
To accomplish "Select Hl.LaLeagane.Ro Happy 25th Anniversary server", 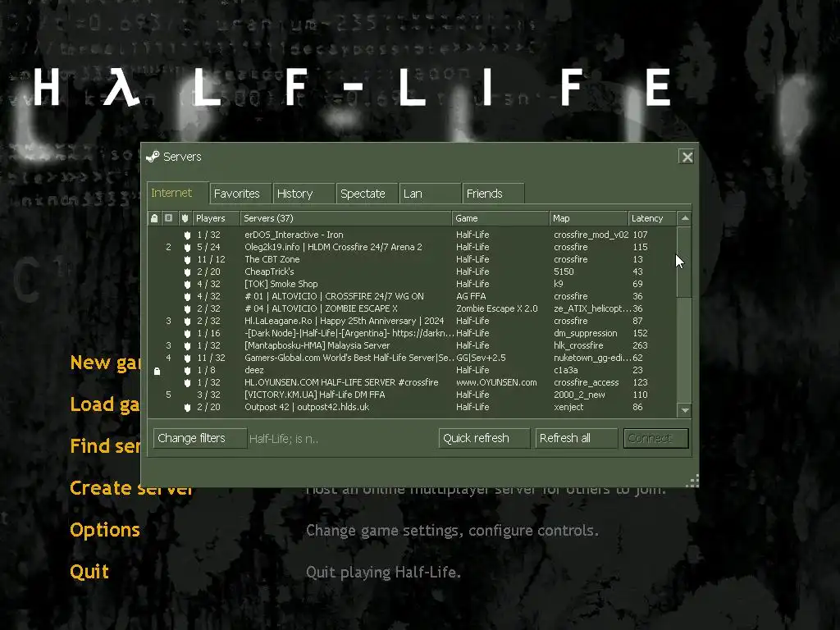I will coord(412,322).
